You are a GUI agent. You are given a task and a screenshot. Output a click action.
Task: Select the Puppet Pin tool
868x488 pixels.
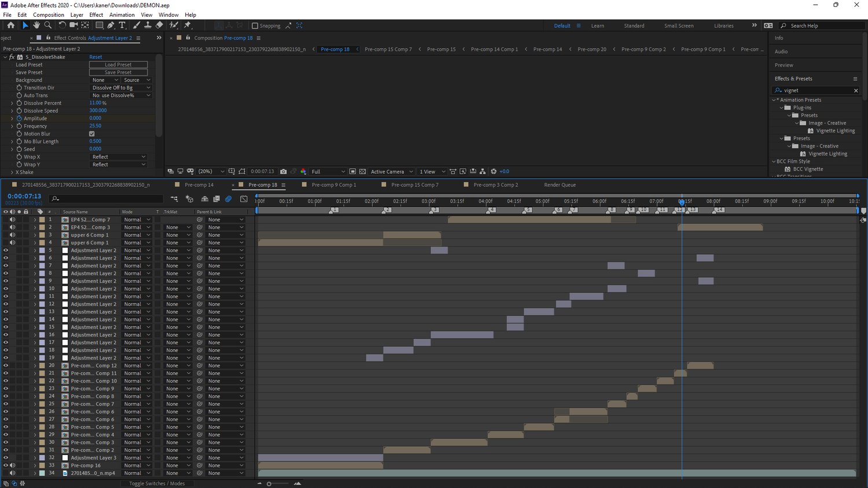click(187, 25)
